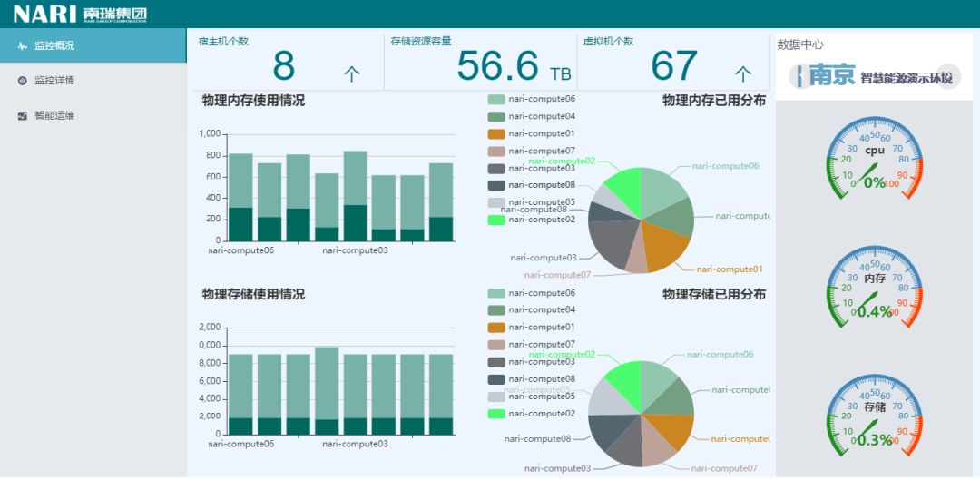Screen dimensions: 980x480
Task: Click the 数据中心 heading
Action: click(x=800, y=45)
